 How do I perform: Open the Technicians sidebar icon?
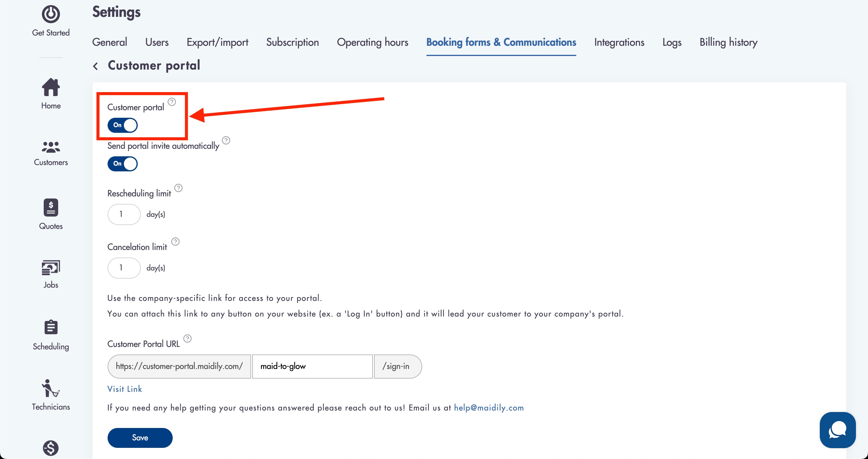coord(51,389)
